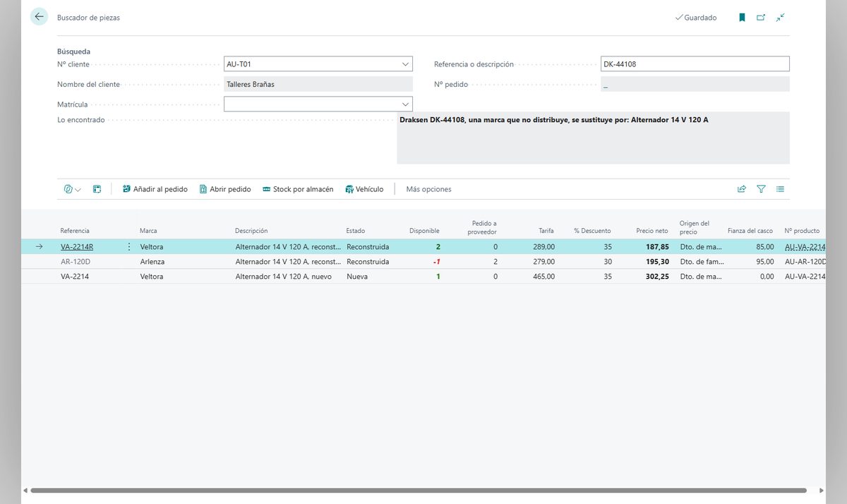Click the Referencia o descripción field
Screen dimensions: 847x504
coord(695,64)
